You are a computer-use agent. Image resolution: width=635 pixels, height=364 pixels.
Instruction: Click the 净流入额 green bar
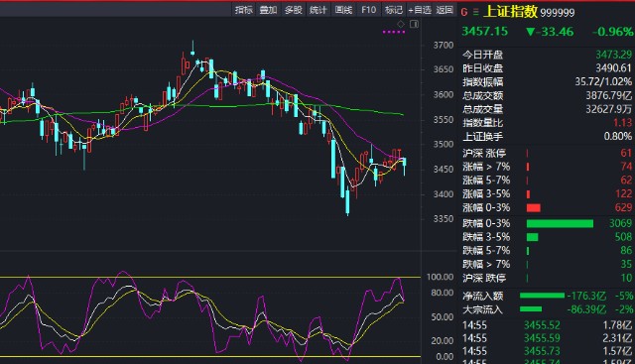tap(542, 296)
